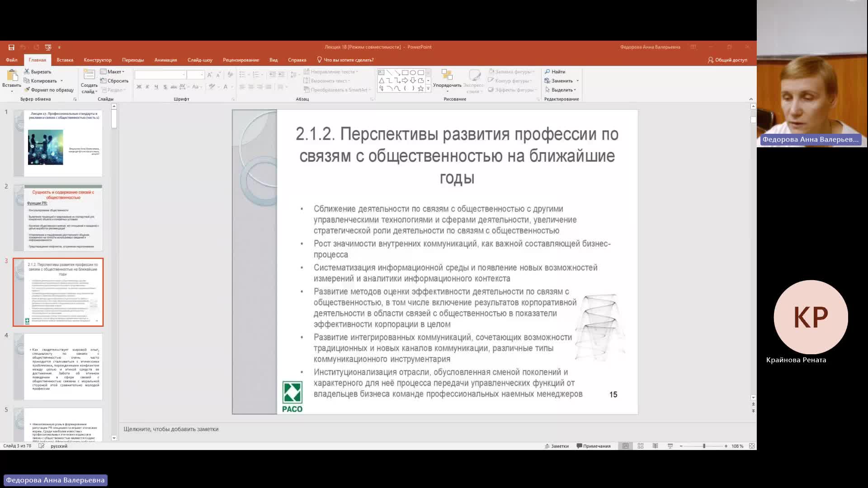Switch to the Конструктор tab
The image size is (868, 488).
coord(98,60)
